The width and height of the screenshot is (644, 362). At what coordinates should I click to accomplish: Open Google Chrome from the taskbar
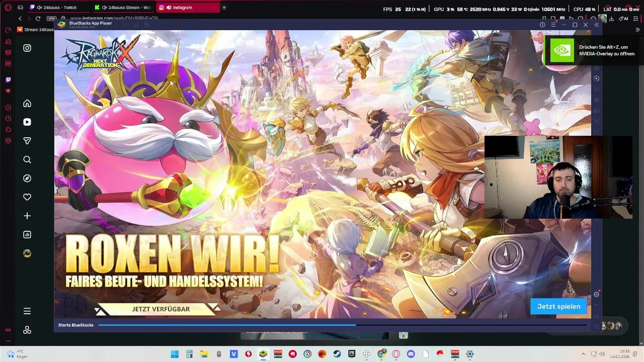coord(381,354)
